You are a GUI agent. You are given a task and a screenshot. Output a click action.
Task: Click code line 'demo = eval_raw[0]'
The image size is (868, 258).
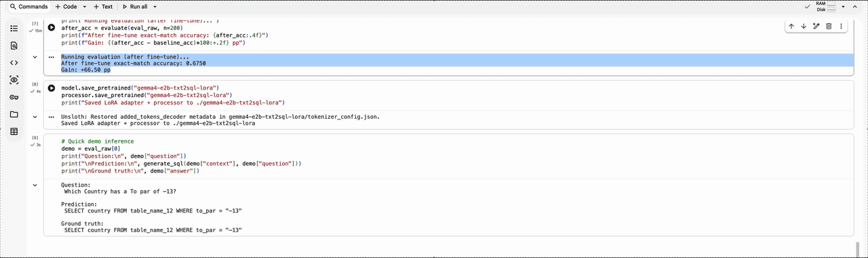point(90,149)
